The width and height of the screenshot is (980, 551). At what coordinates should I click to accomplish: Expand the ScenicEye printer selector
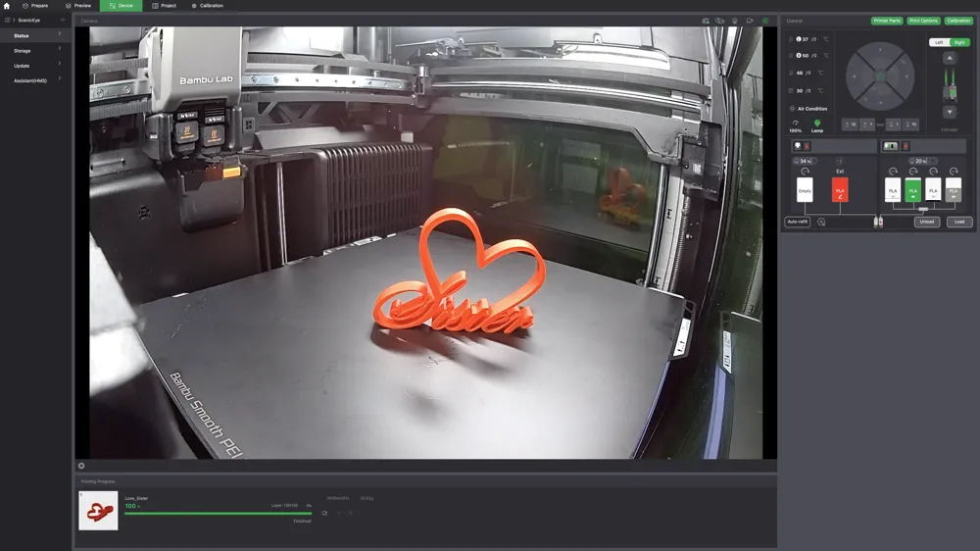pyautogui.click(x=34, y=20)
